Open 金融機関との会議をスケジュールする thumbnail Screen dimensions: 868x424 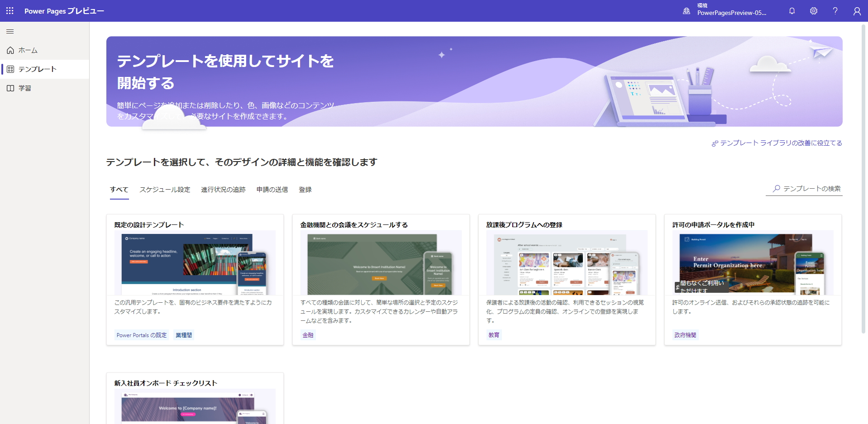pos(381,263)
